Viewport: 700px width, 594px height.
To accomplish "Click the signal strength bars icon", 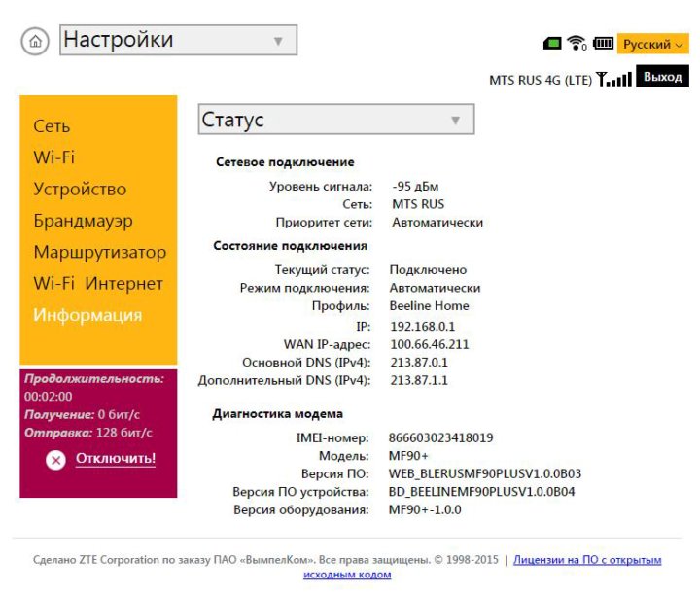I will pyautogui.click(x=613, y=79).
